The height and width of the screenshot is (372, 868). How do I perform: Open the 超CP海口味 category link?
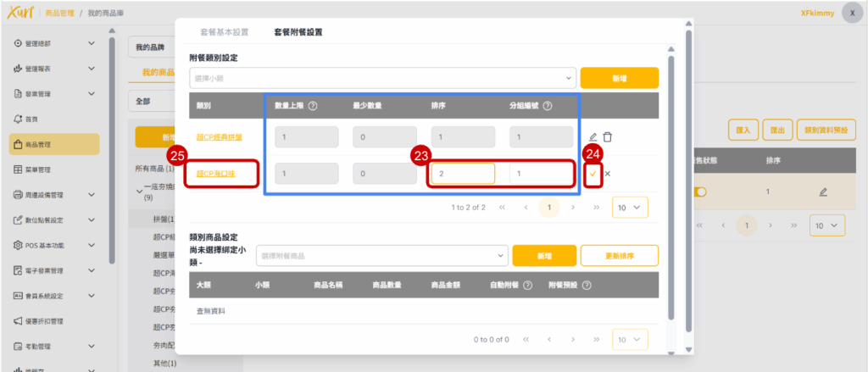(x=217, y=175)
